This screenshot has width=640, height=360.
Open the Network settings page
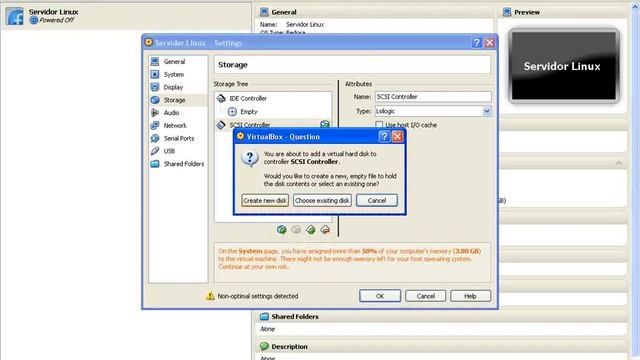click(x=175, y=125)
